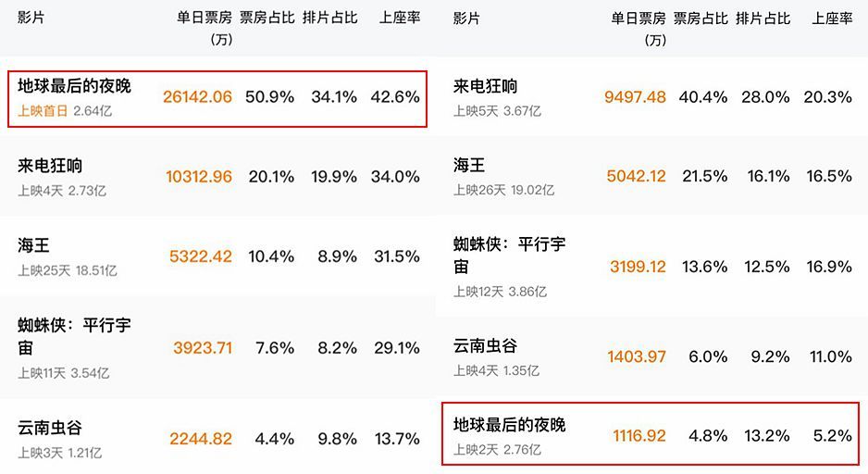Viewport: 868px width, 474px height.
Task: Select the 3199.12 box office value
Action: click(x=638, y=267)
